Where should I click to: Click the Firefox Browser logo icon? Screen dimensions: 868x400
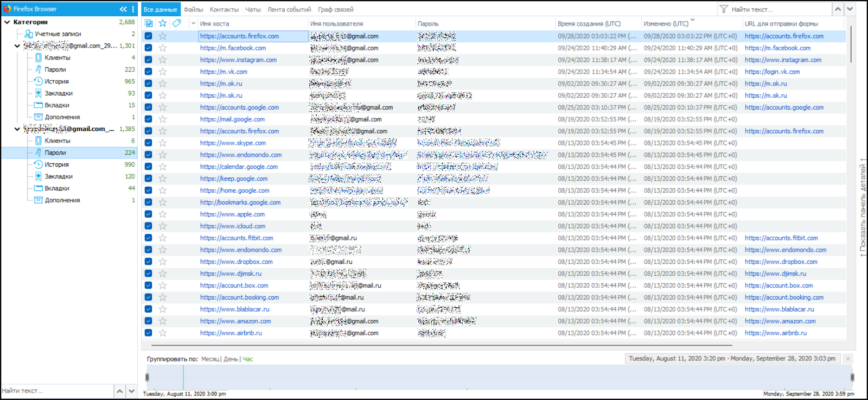(7, 9)
